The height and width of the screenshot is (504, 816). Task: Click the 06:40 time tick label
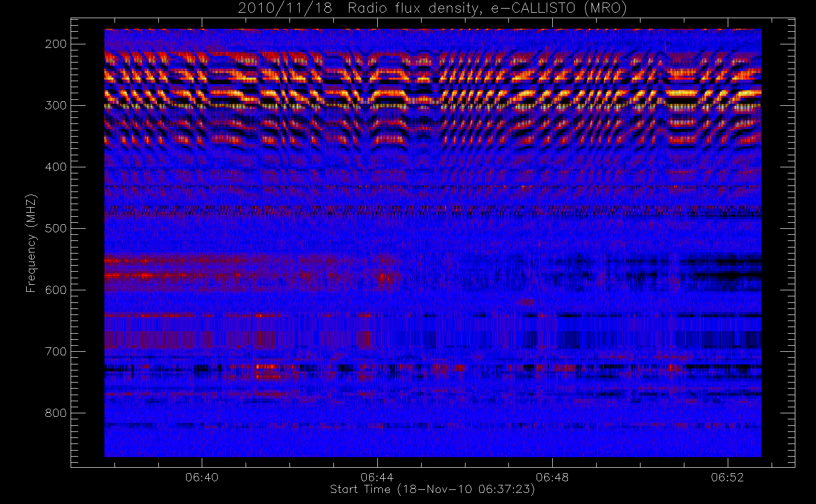[x=202, y=477]
